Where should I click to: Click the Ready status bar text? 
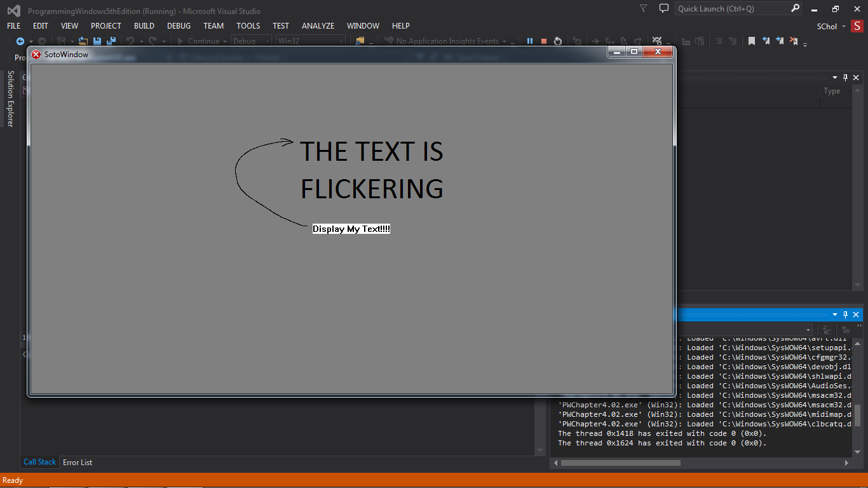pyautogui.click(x=13, y=480)
